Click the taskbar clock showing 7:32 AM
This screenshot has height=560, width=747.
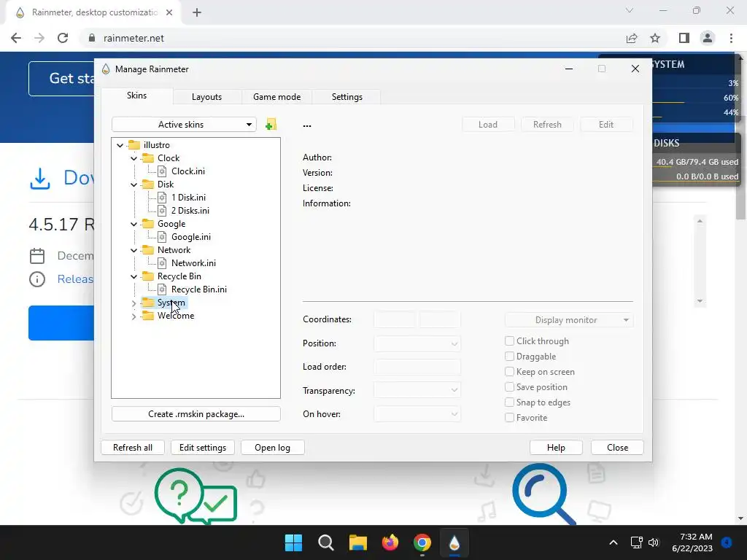(692, 542)
